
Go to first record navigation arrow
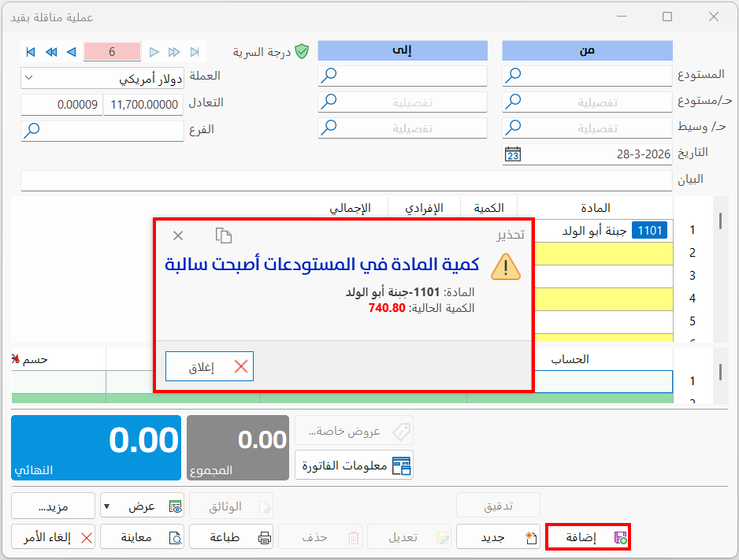coord(31,52)
